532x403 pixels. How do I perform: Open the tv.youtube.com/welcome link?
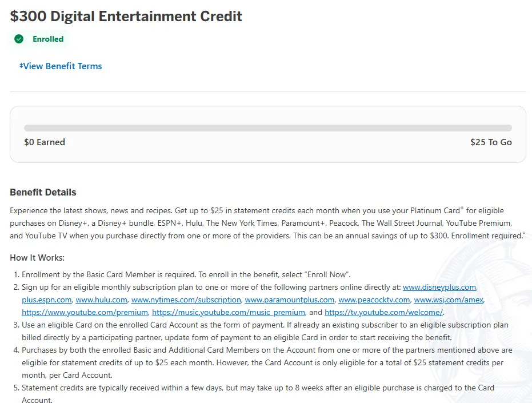click(x=383, y=312)
